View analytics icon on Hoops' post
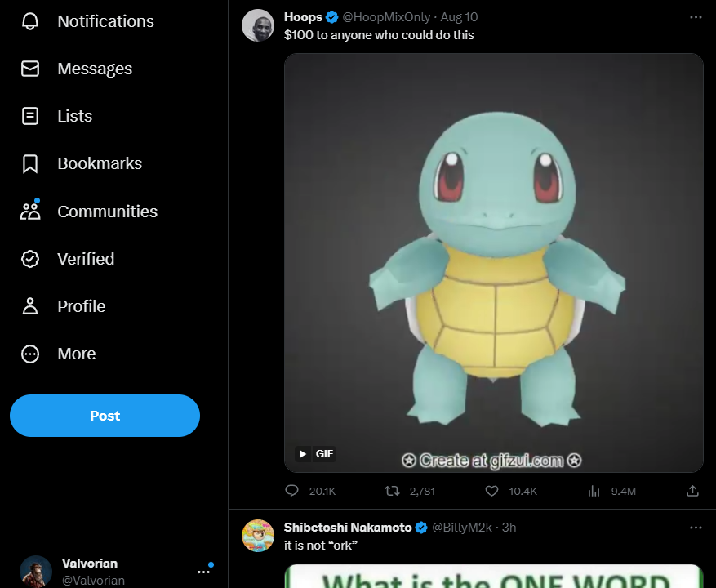The height and width of the screenshot is (588, 716). tap(594, 491)
